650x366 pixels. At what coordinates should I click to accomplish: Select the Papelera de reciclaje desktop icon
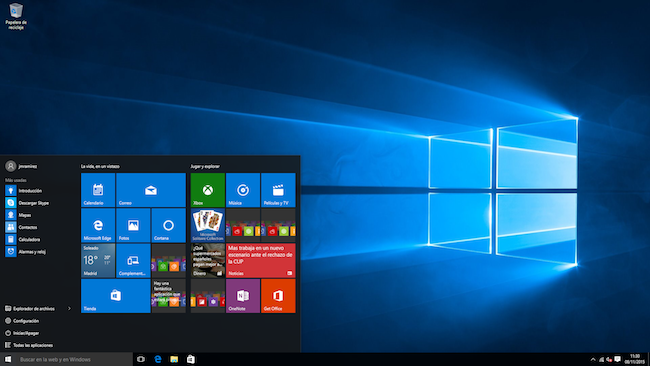[x=16, y=16]
